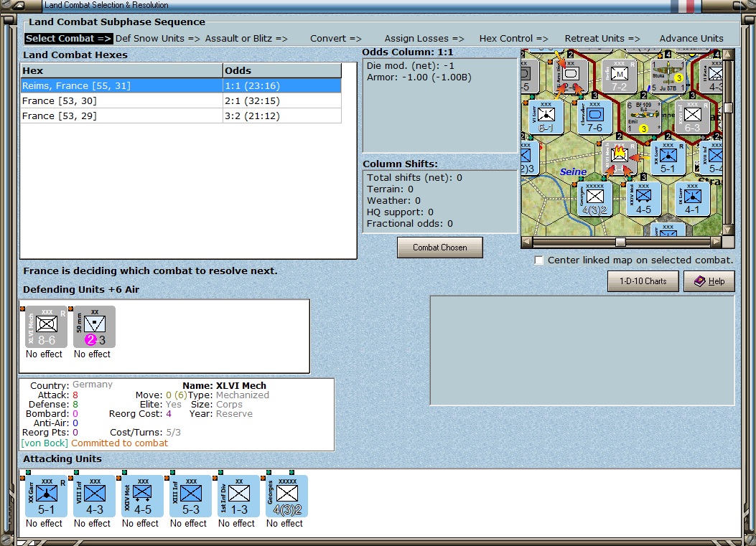The width and height of the screenshot is (756, 546).
Task: Click the Berlin 7-2 militia counter on linked map
Action: (x=619, y=76)
